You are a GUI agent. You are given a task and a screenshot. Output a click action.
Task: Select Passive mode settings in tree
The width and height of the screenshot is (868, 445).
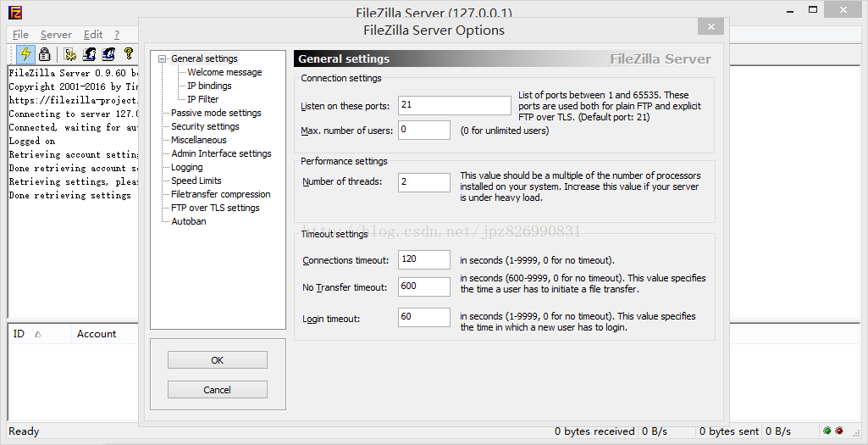pos(216,113)
